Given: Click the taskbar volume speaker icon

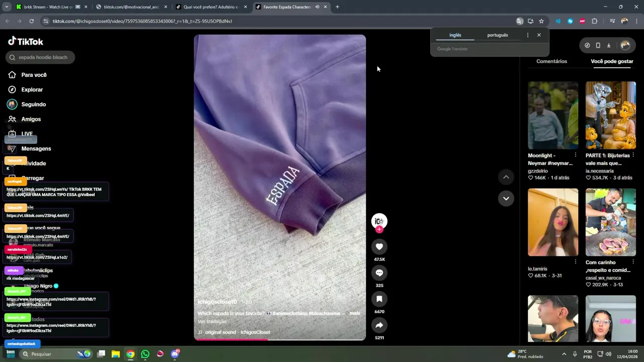Looking at the screenshot, I should coord(608,354).
